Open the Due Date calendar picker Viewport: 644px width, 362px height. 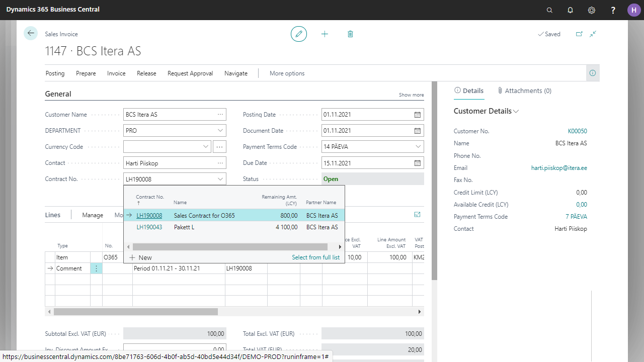tap(417, 163)
